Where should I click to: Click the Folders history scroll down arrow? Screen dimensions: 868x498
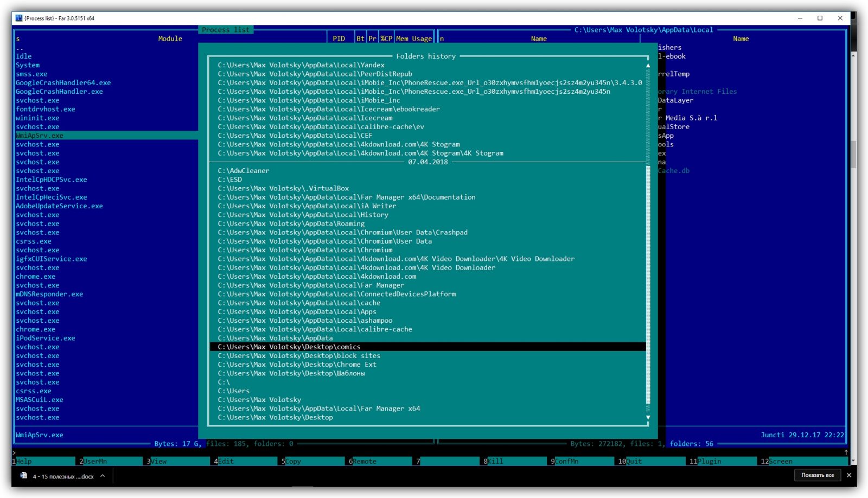point(648,417)
